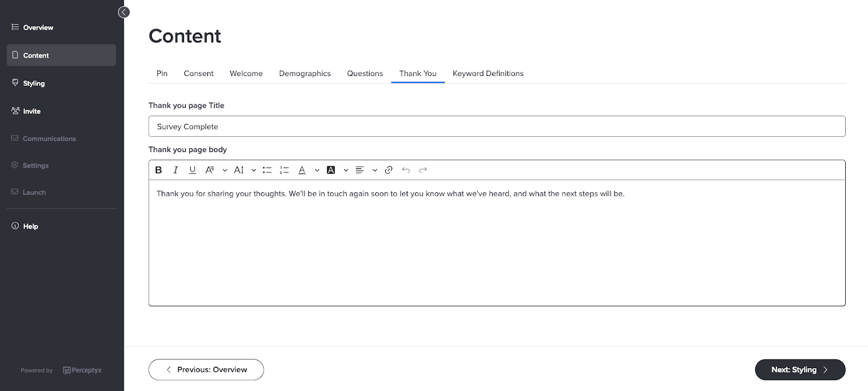Open Settings in the sidebar

click(61, 165)
